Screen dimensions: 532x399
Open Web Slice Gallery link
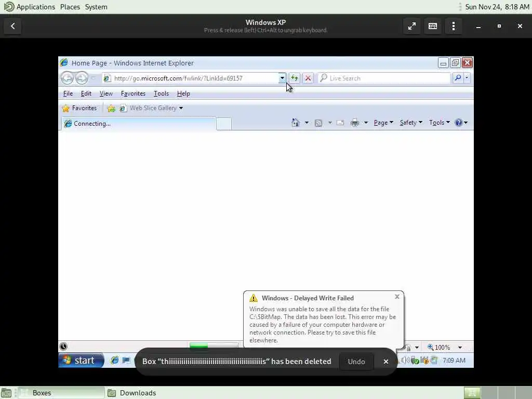148,108
